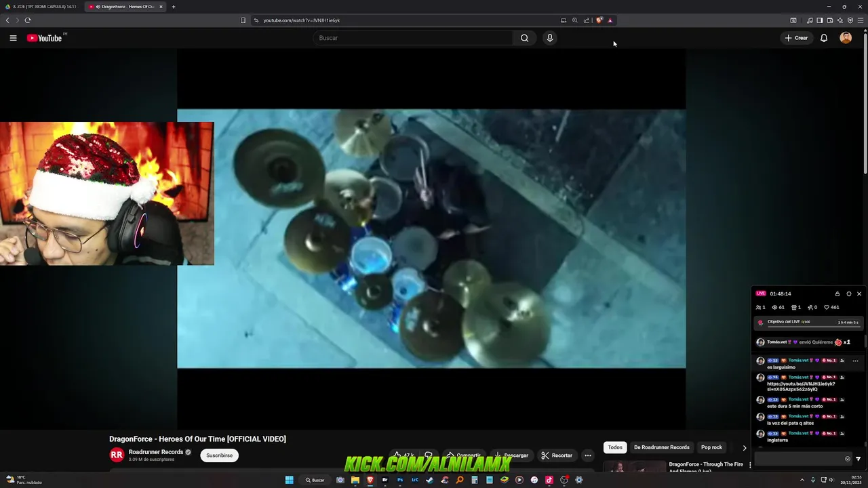868x488 pixels.
Task: Open YouTube hamburger guide menu
Action: pos(13,38)
